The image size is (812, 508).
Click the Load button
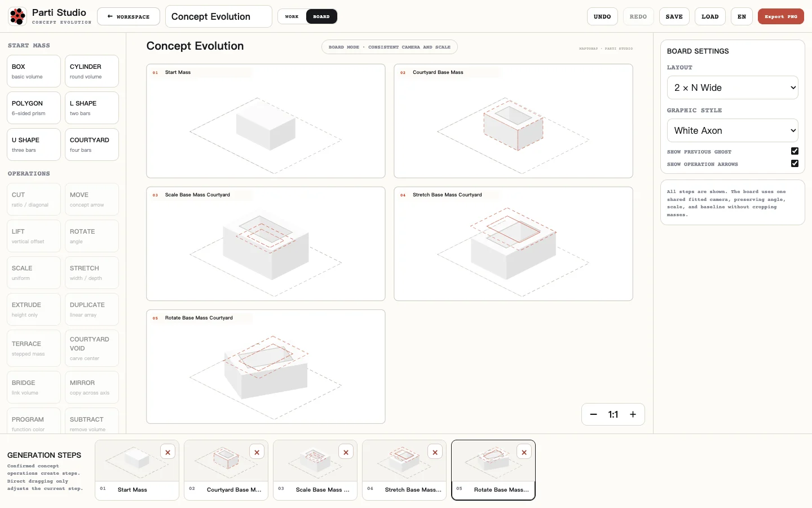click(710, 16)
